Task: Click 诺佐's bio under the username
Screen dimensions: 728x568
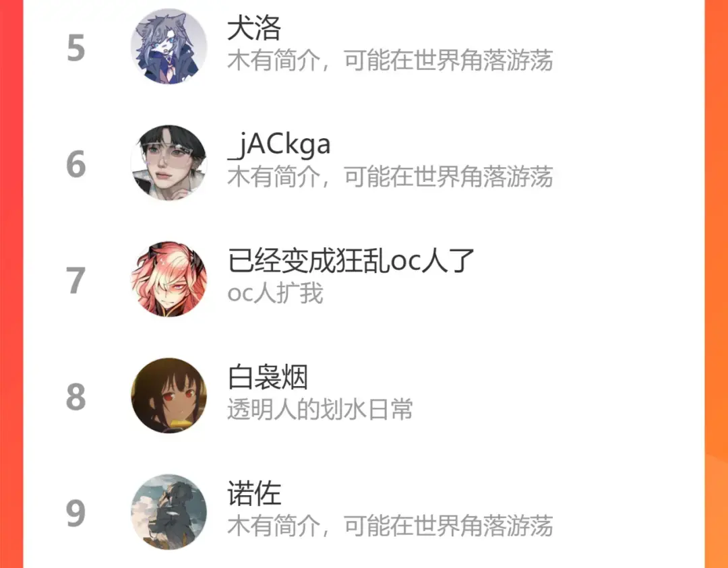Action: click(x=390, y=526)
